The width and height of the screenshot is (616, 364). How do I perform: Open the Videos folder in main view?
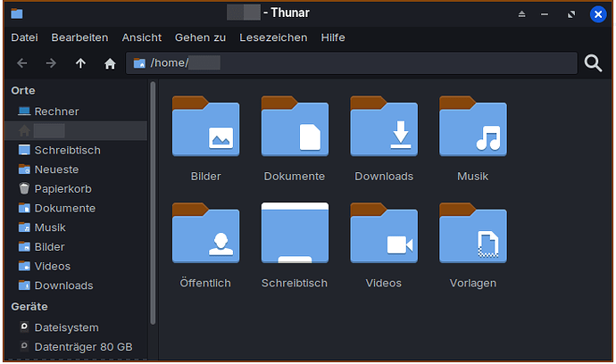pyautogui.click(x=384, y=246)
